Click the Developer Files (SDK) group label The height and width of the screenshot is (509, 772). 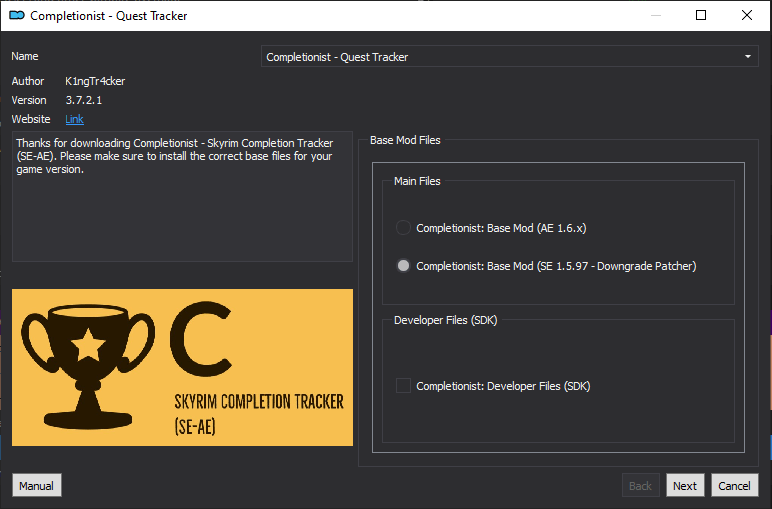click(446, 320)
